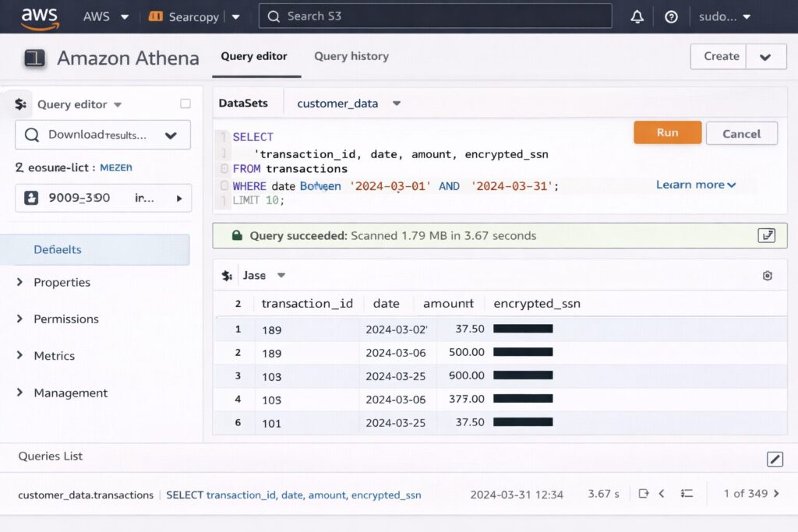This screenshot has width=798, height=532.
Task: Go to next query page arrow
Action: [776, 494]
